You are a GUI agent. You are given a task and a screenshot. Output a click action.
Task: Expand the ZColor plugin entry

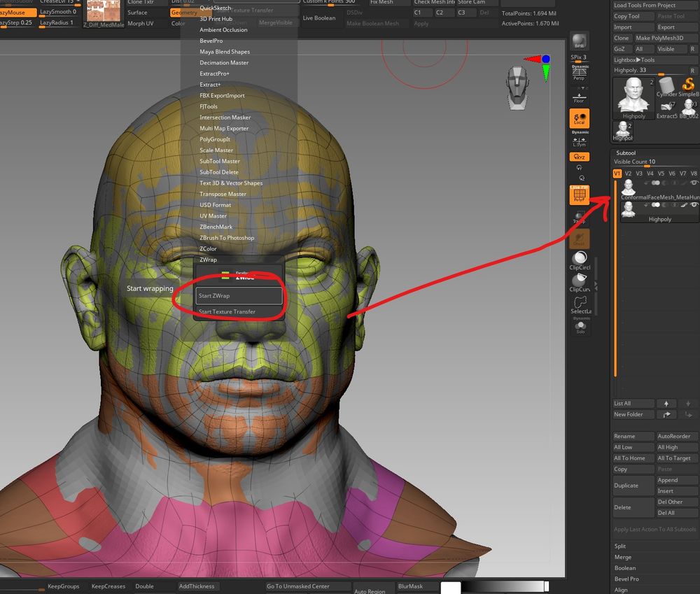pos(208,248)
